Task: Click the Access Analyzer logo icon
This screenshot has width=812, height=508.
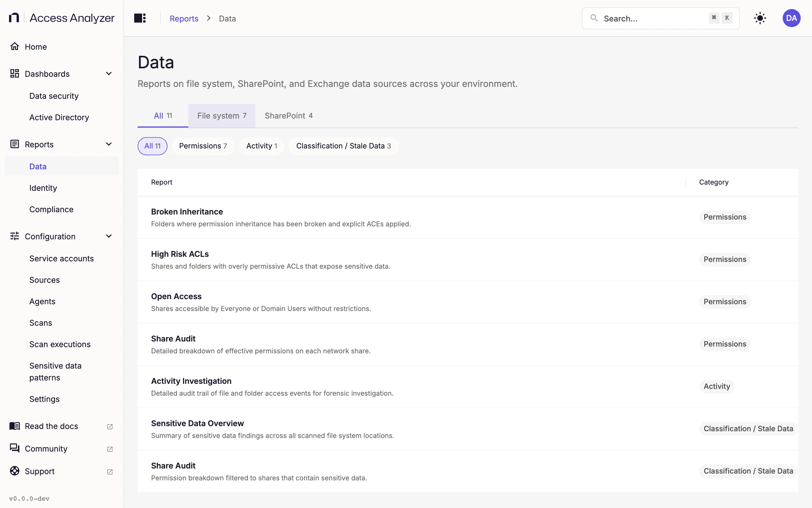Action: pyautogui.click(x=14, y=18)
